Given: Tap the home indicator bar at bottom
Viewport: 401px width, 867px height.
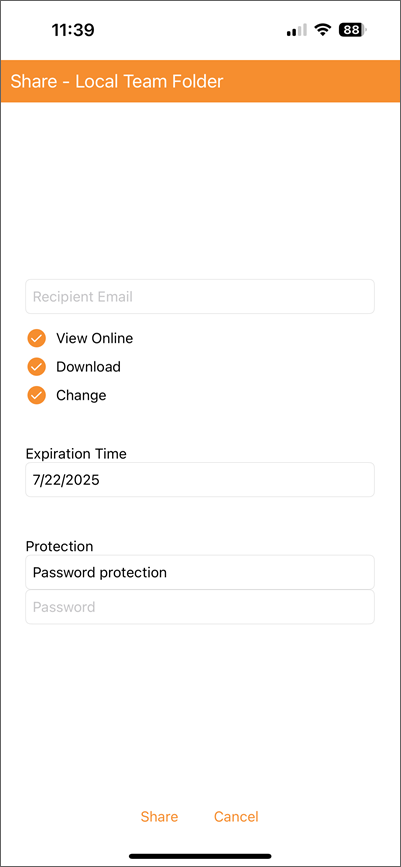Looking at the screenshot, I should (x=200, y=856).
